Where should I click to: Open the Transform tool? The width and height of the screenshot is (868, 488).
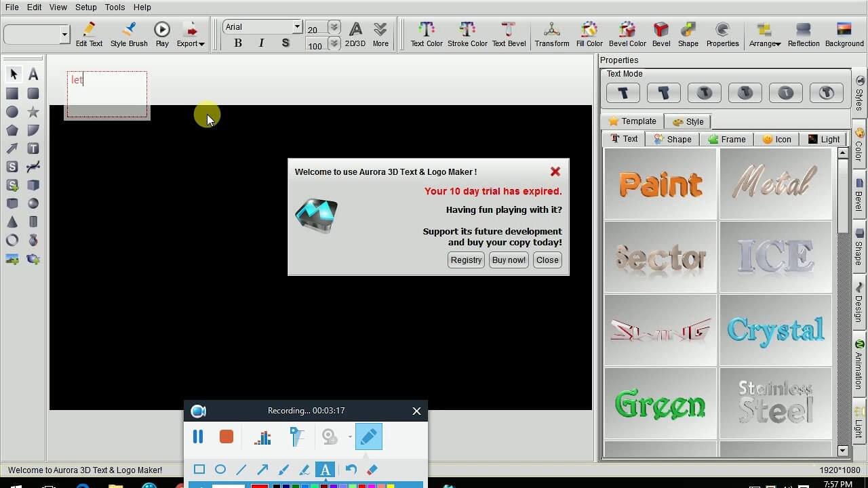552,35
